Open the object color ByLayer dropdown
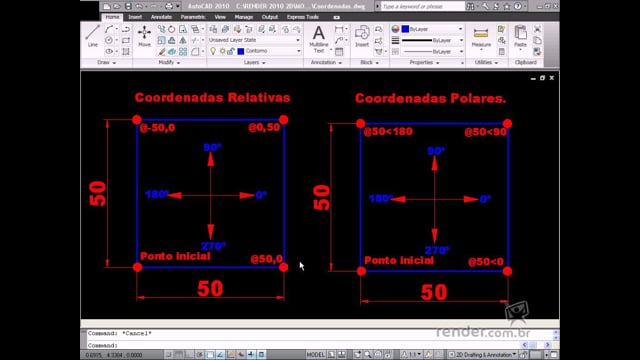The width and height of the screenshot is (640, 360). tap(432, 29)
